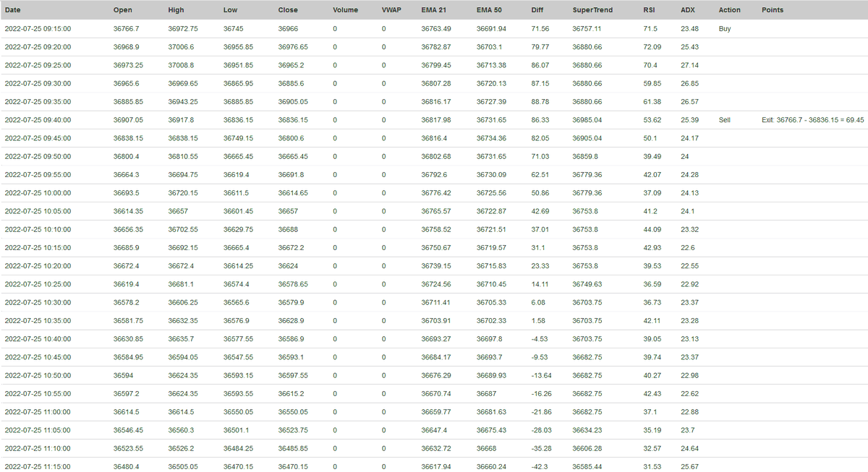Click Diff value 1.58
868x472 pixels.
(x=538, y=320)
